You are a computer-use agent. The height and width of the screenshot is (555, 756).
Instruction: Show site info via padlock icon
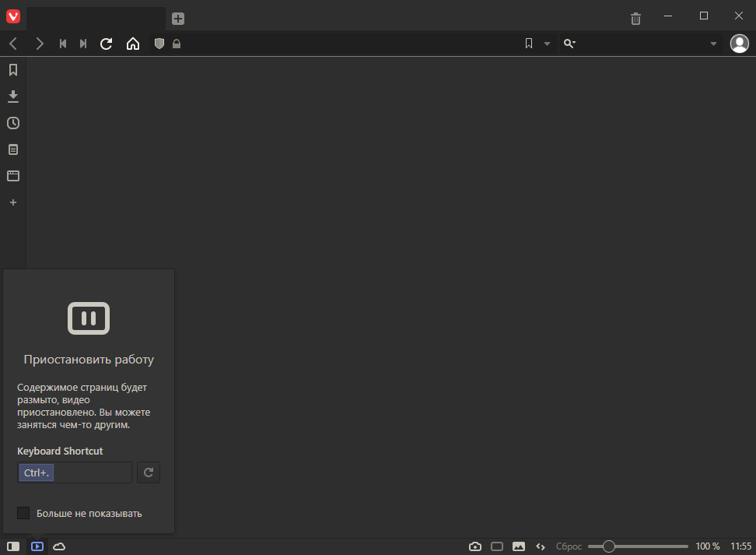(177, 44)
